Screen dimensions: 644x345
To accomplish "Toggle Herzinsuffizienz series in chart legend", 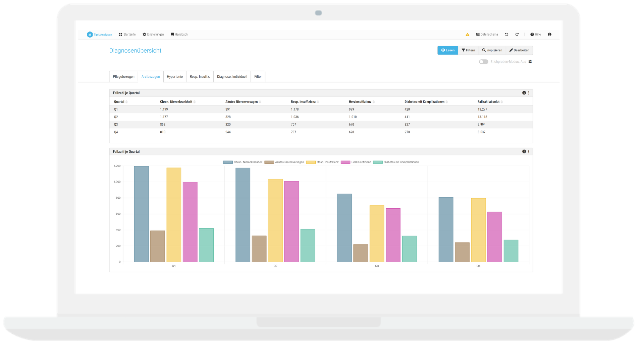I will (x=356, y=162).
